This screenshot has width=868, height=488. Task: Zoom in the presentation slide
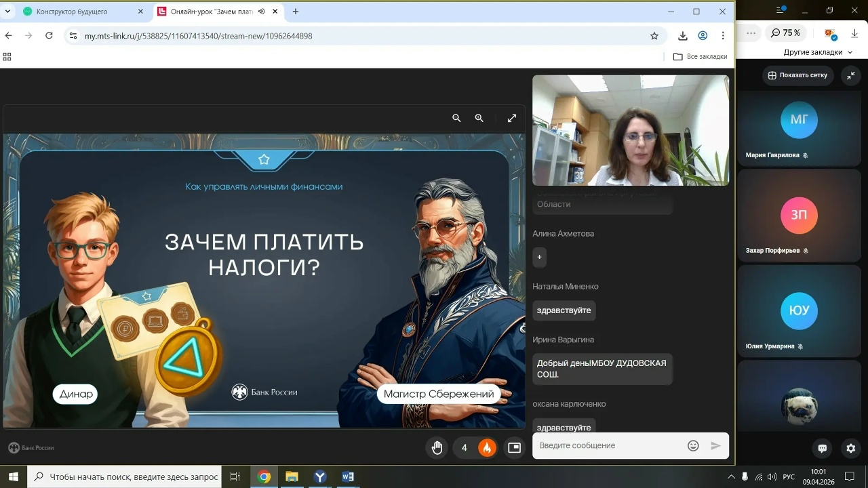[479, 118]
